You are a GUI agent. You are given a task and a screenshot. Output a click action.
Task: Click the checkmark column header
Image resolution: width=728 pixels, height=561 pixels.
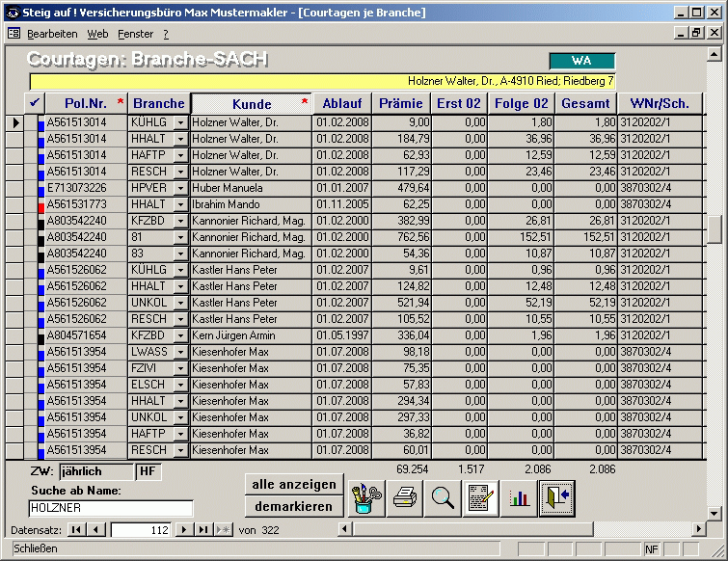pyautogui.click(x=35, y=103)
